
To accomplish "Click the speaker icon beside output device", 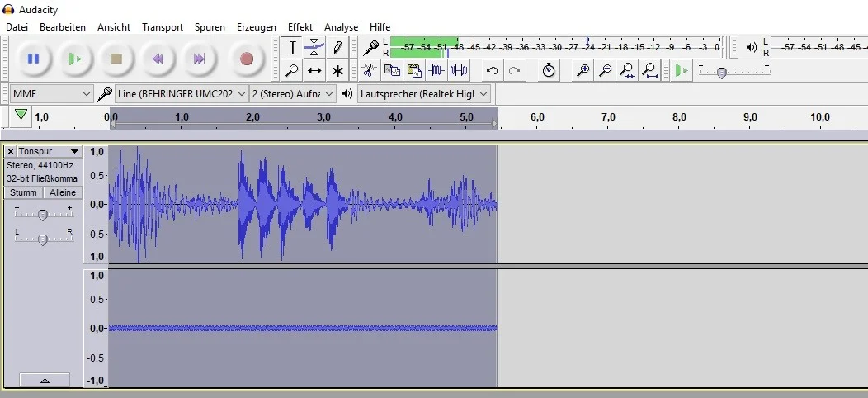I will click(347, 93).
